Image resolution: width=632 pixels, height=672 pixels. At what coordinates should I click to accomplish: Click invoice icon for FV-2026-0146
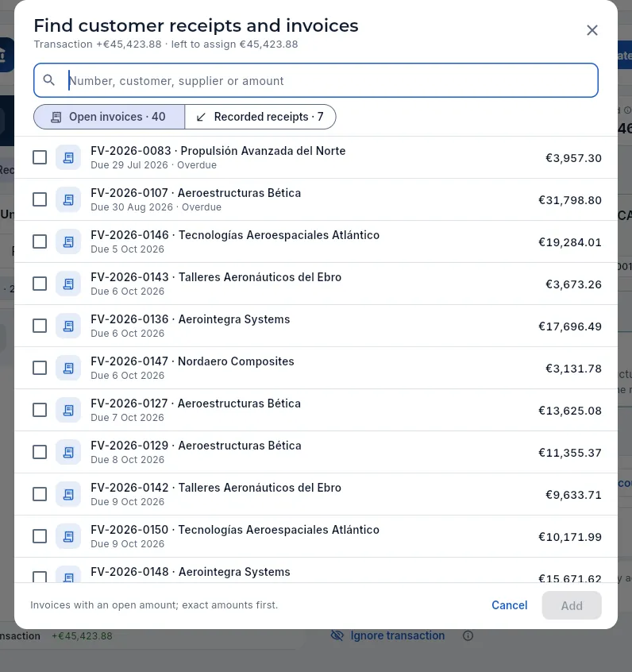68,241
